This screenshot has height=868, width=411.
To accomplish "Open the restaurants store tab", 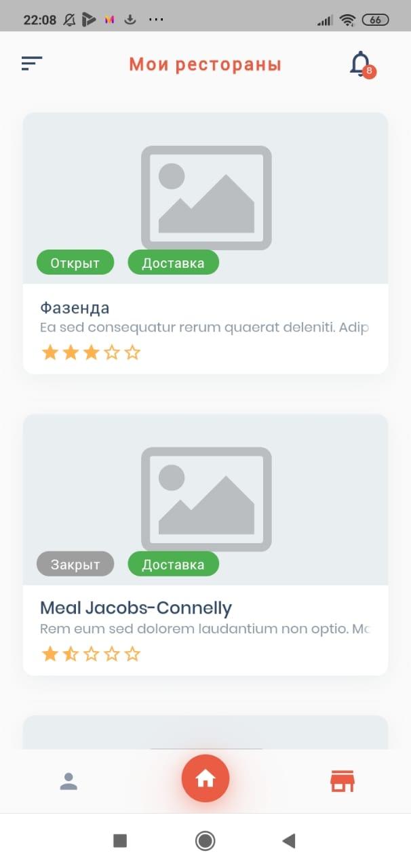I will click(342, 781).
